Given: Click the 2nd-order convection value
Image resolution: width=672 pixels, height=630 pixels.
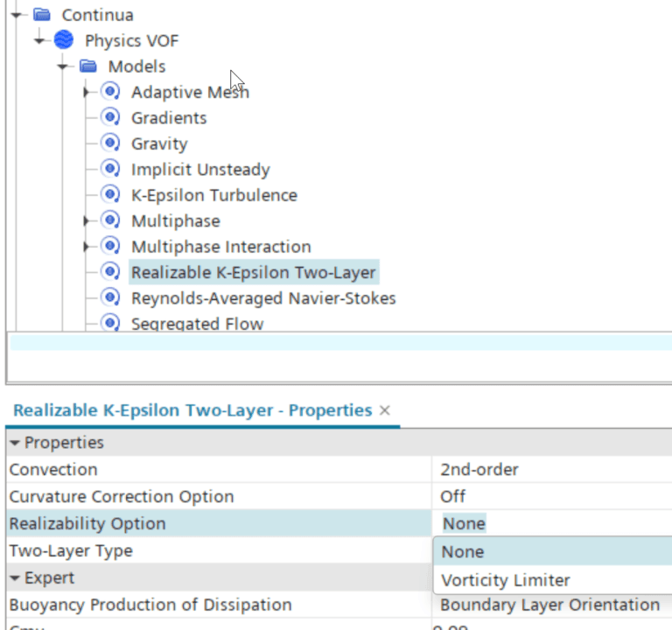Looking at the screenshot, I should coord(479,470).
